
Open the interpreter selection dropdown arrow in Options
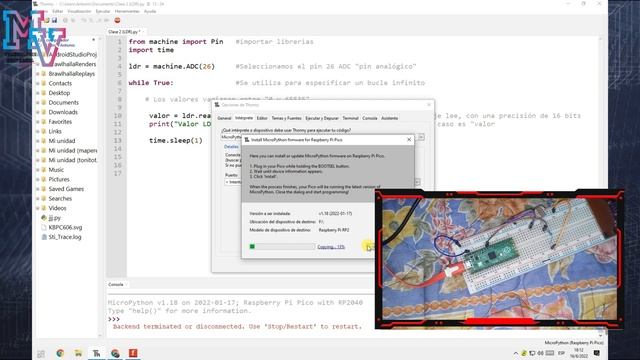coord(421,137)
